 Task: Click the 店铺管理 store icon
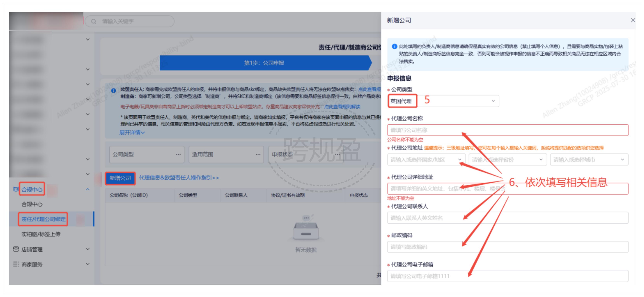pos(16,249)
